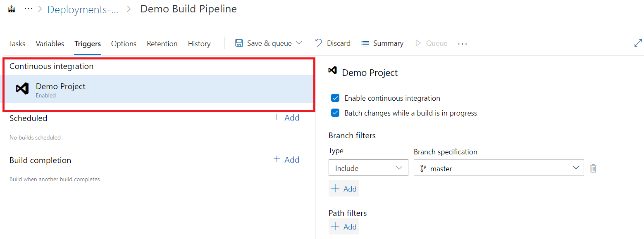Screen dimensions: 644x239
Task: Click the Enabled status under Demo Project
Action: coord(46,95)
